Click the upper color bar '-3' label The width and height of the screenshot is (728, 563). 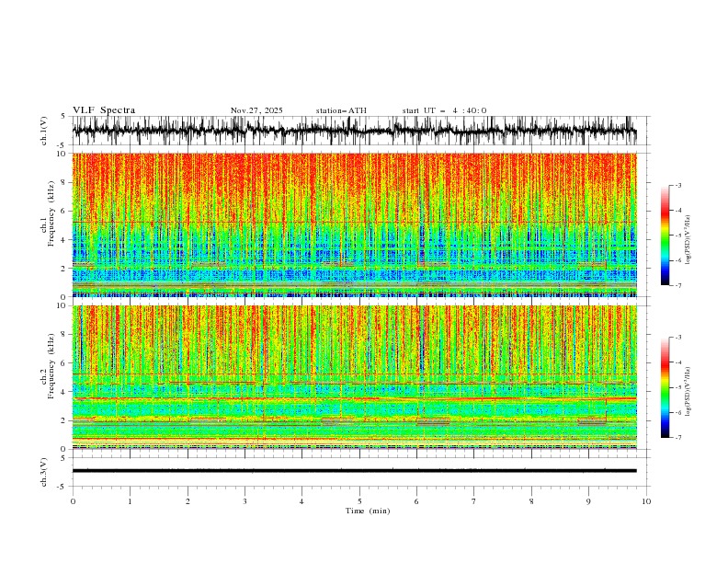point(677,185)
